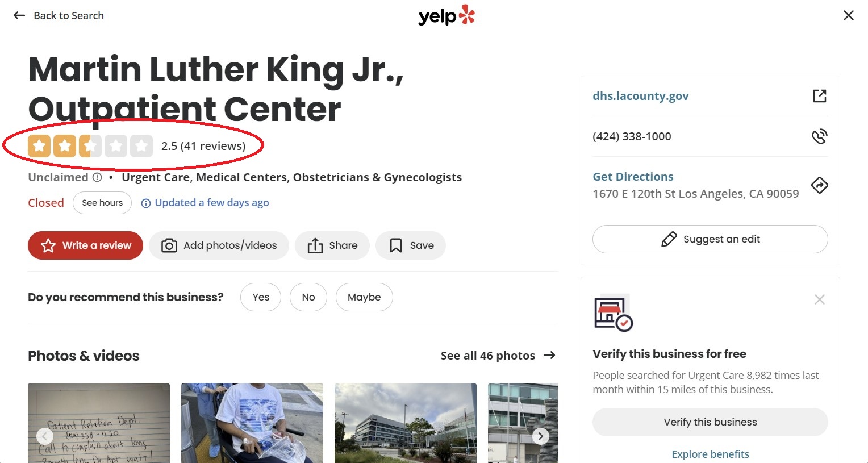Click the back arrow to search
This screenshot has height=463, width=868.
coord(19,15)
